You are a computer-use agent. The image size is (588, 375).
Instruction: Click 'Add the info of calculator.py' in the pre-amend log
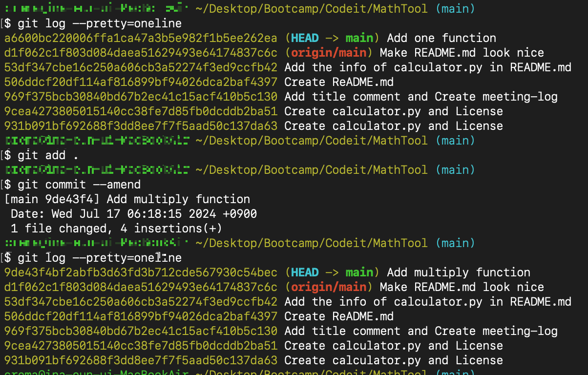(x=383, y=67)
